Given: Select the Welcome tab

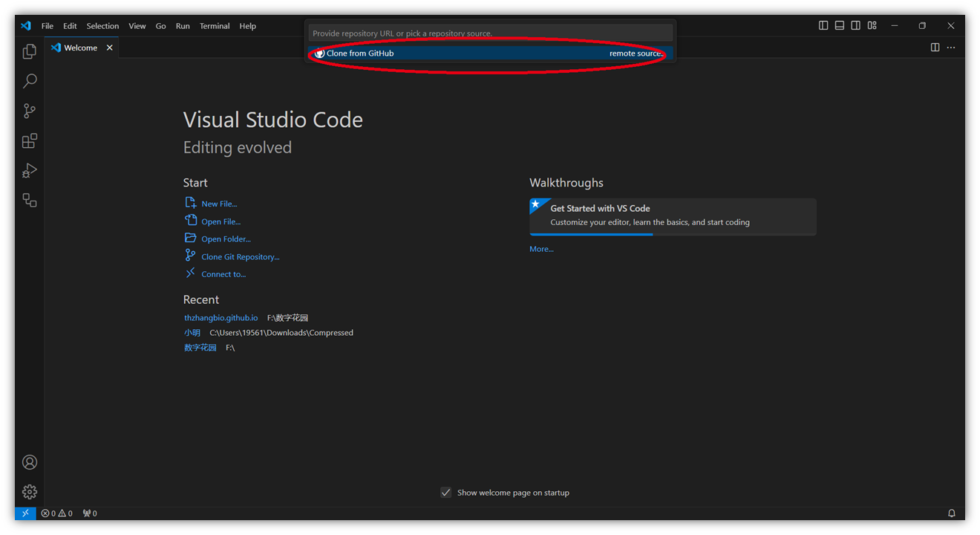Looking at the screenshot, I should click(80, 48).
